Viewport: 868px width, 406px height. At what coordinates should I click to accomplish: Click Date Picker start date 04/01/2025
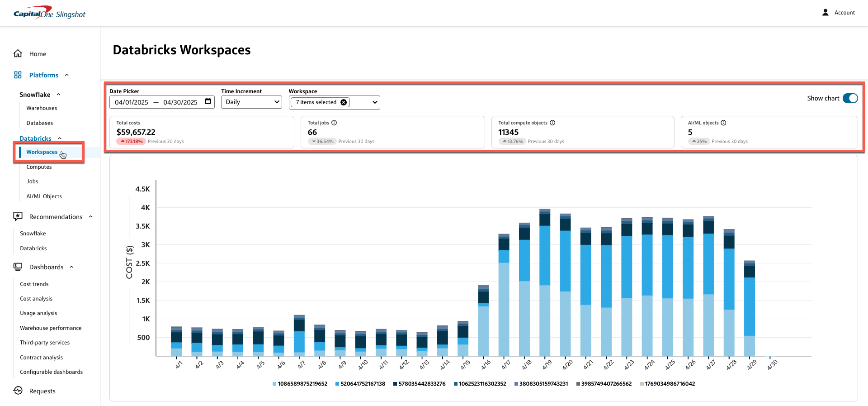click(x=131, y=102)
